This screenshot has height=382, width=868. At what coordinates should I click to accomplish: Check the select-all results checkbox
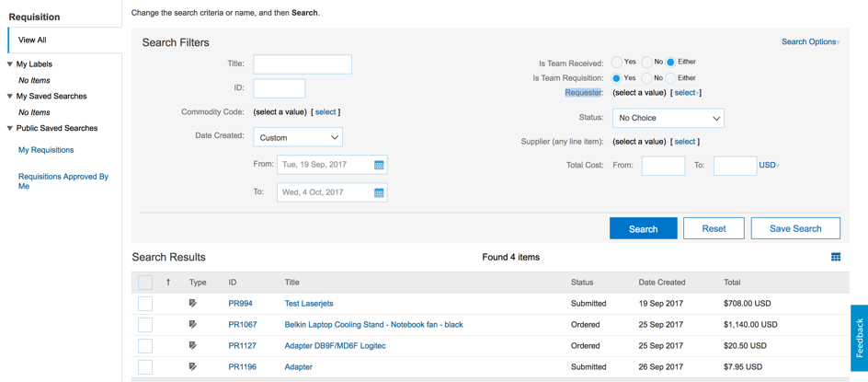tap(145, 283)
